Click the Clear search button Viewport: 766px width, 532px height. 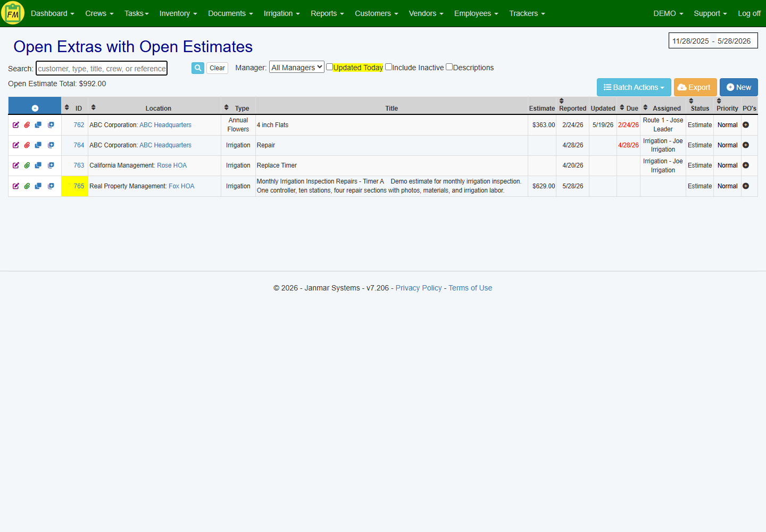point(217,68)
